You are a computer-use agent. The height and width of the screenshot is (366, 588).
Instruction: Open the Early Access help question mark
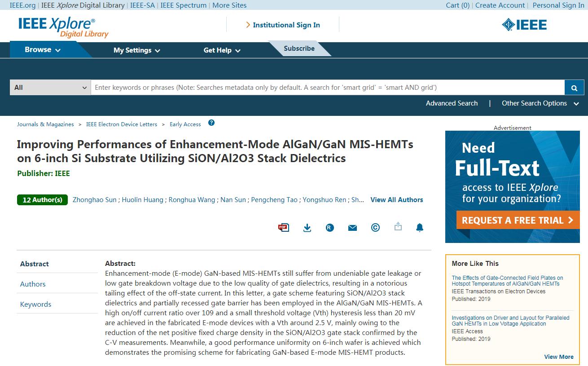211,123
